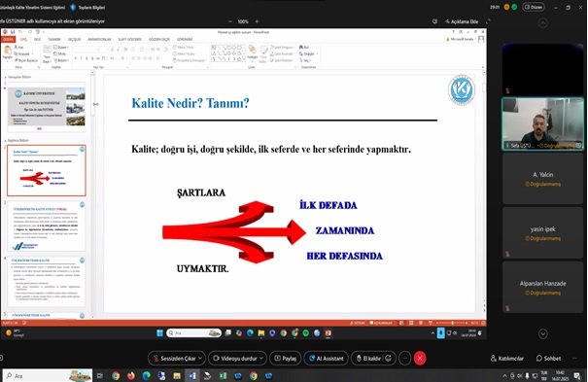Switch to GİRİŞ ribbon tab
Screen dimensions: 588x382
click(x=23, y=39)
